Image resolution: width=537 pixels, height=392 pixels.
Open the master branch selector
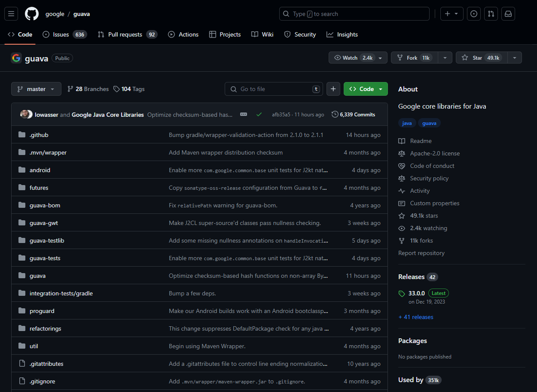pyautogui.click(x=36, y=89)
